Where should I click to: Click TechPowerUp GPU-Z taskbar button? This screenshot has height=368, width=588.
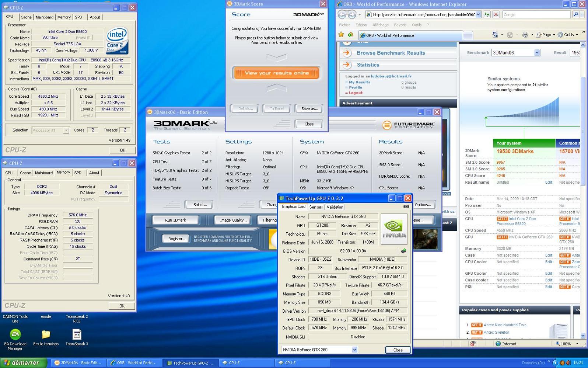190,363
